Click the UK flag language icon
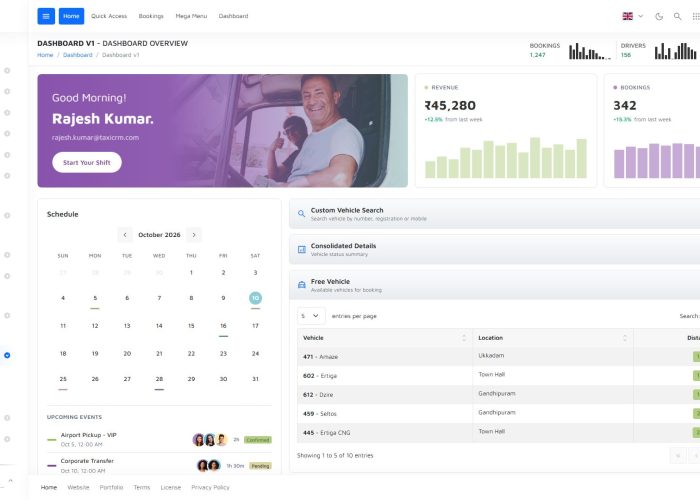The height and width of the screenshot is (500, 700). pyautogui.click(x=628, y=16)
